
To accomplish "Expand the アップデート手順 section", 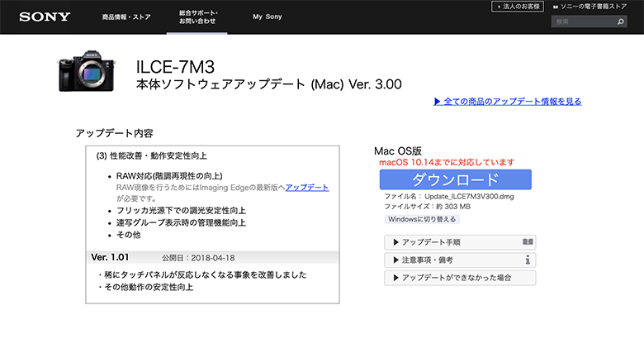I will click(460, 242).
